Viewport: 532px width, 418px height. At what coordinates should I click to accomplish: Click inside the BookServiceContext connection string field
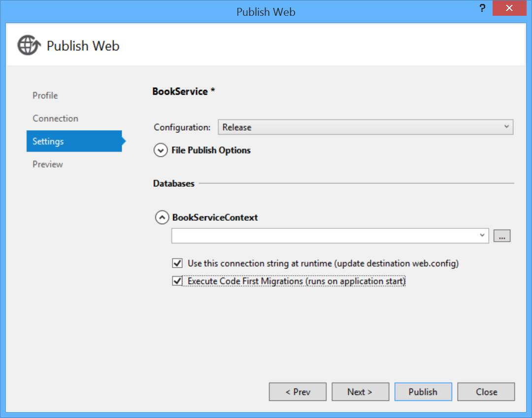pos(325,236)
